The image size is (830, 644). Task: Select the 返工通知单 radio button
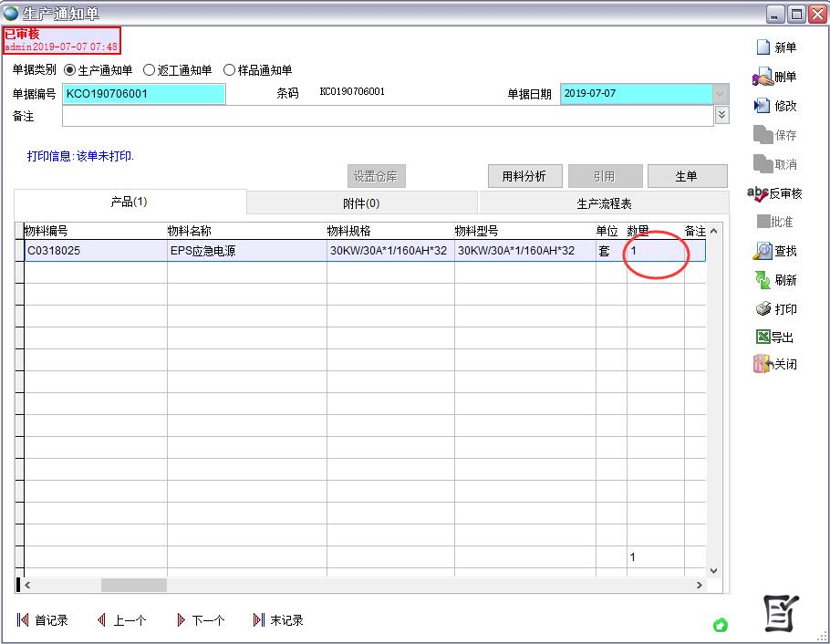pos(150,70)
